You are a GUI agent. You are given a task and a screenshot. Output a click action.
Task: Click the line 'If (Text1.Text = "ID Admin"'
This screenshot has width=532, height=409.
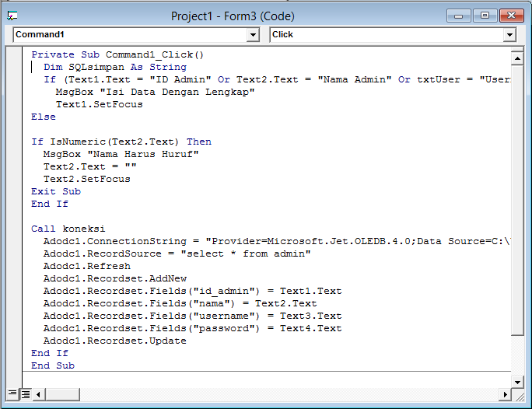(277, 79)
